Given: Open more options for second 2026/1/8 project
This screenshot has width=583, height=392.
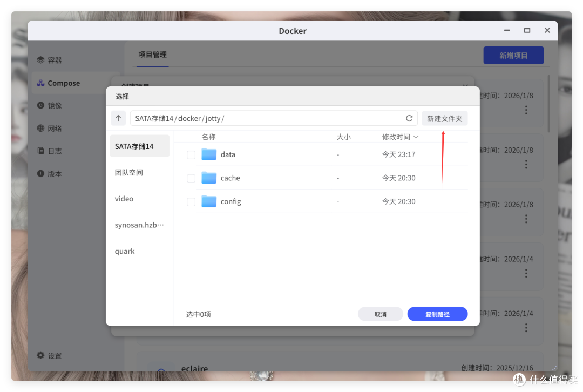Looking at the screenshot, I should point(526,164).
